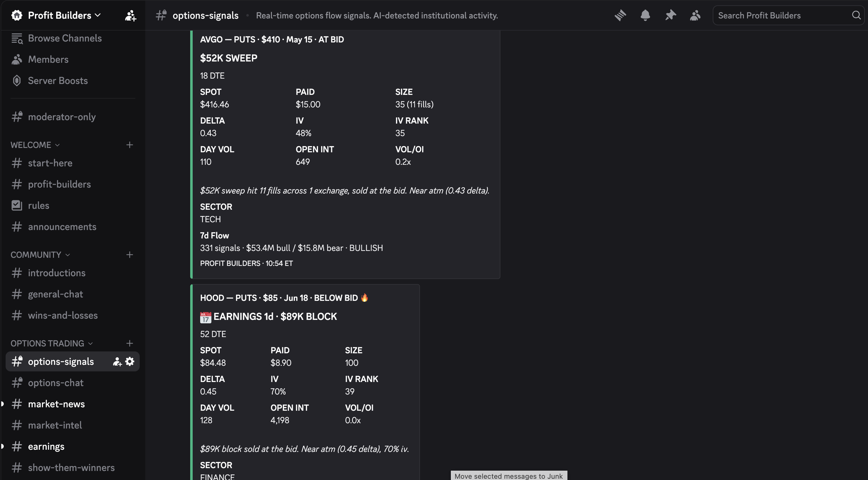
Task: Click HOOD open interest value 4,198
Action: coord(280,420)
